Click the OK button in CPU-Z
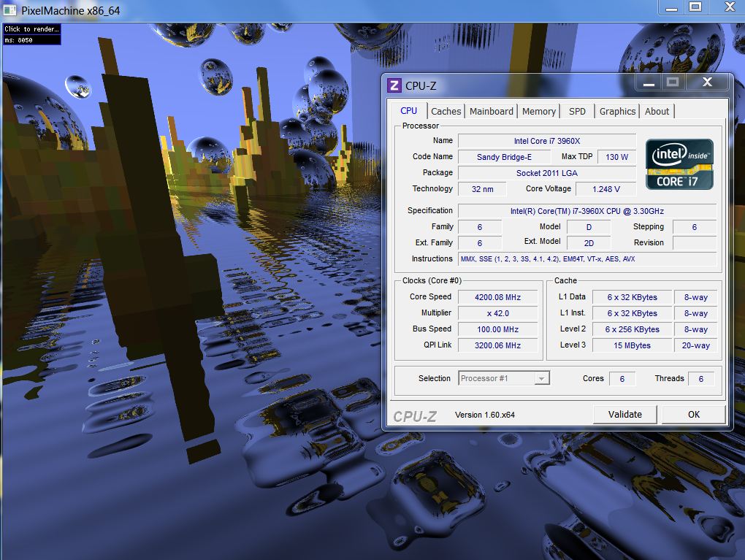 (693, 414)
